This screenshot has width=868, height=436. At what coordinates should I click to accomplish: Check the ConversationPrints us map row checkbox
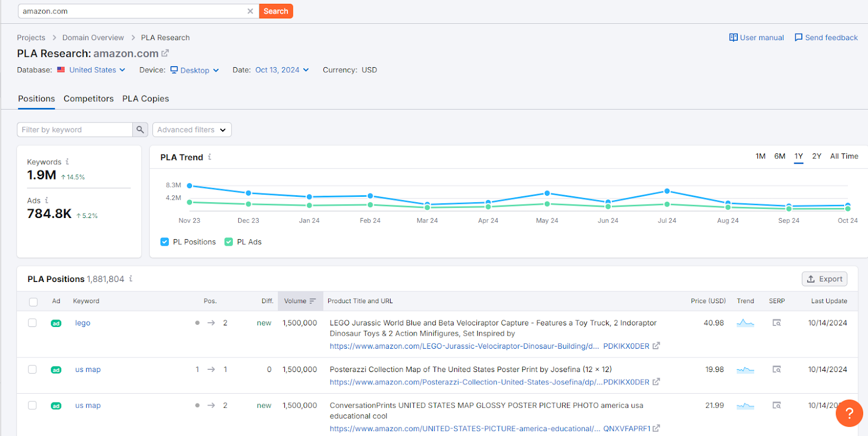point(33,405)
